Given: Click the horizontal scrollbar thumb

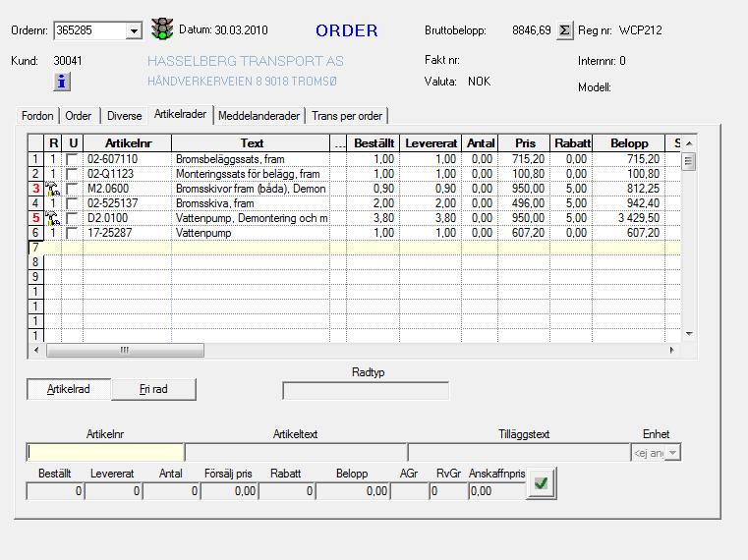Looking at the screenshot, I should [125, 350].
